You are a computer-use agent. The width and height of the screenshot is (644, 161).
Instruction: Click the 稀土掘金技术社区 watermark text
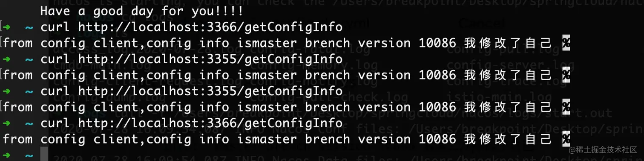pyautogui.click(x=606, y=150)
